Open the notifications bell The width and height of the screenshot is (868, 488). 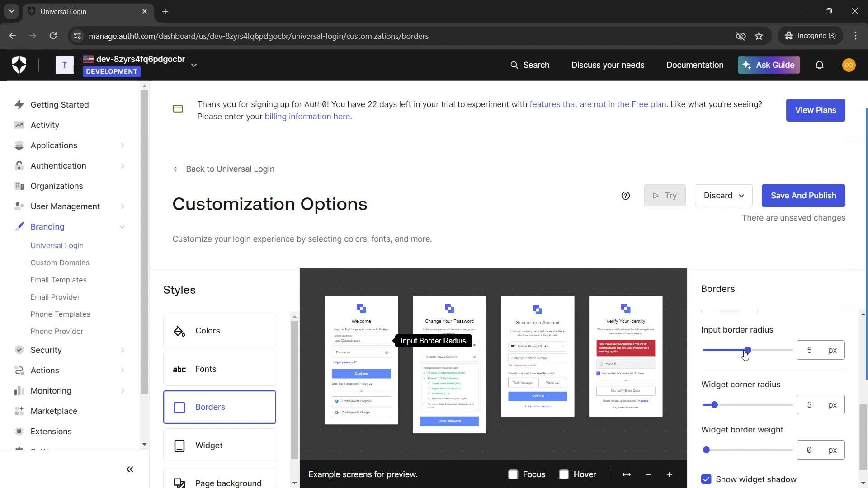click(x=819, y=65)
